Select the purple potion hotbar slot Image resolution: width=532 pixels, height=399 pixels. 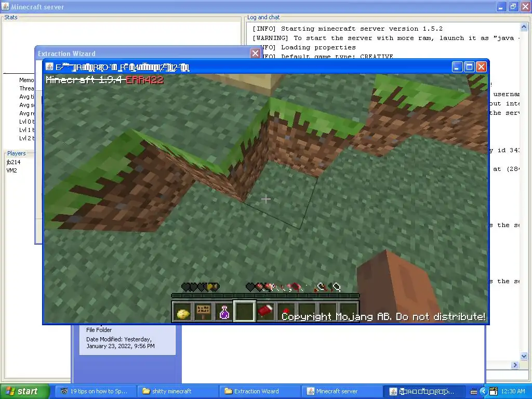pyautogui.click(x=224, y=312)
